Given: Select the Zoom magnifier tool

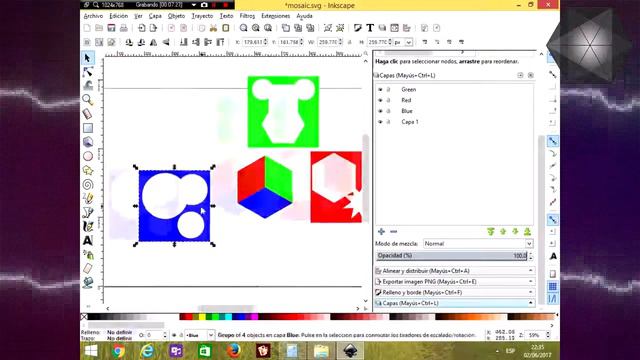Looking at the screenshot, I should pyautogui.click(x=87, y=100).
